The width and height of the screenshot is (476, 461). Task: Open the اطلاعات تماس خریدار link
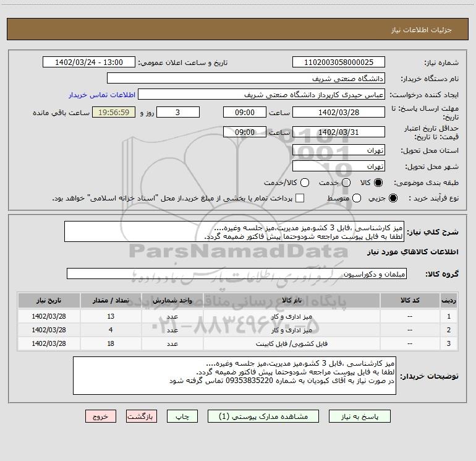click(x=102, y=95)
